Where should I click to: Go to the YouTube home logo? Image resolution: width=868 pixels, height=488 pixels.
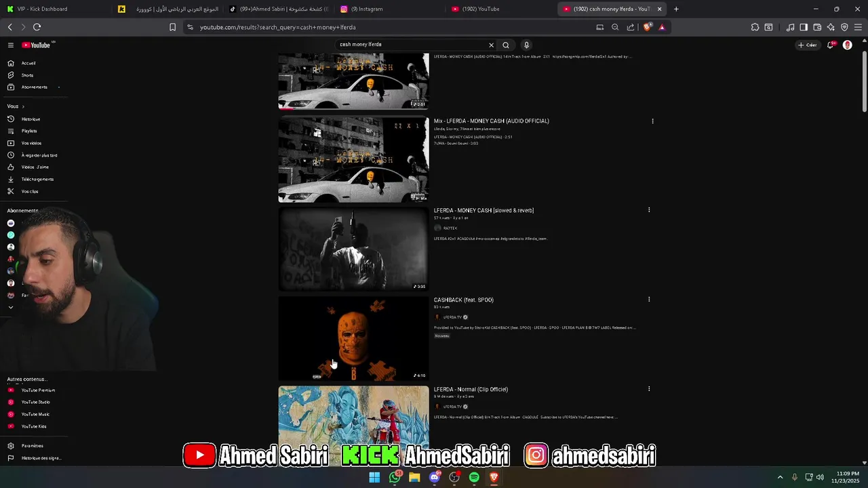click(36, 45)
